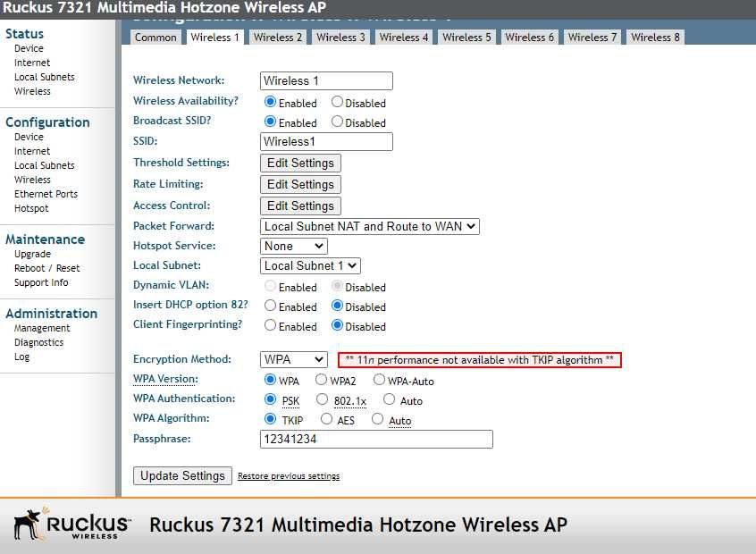Click the Wireless Network name field

(x=326, y=81)
